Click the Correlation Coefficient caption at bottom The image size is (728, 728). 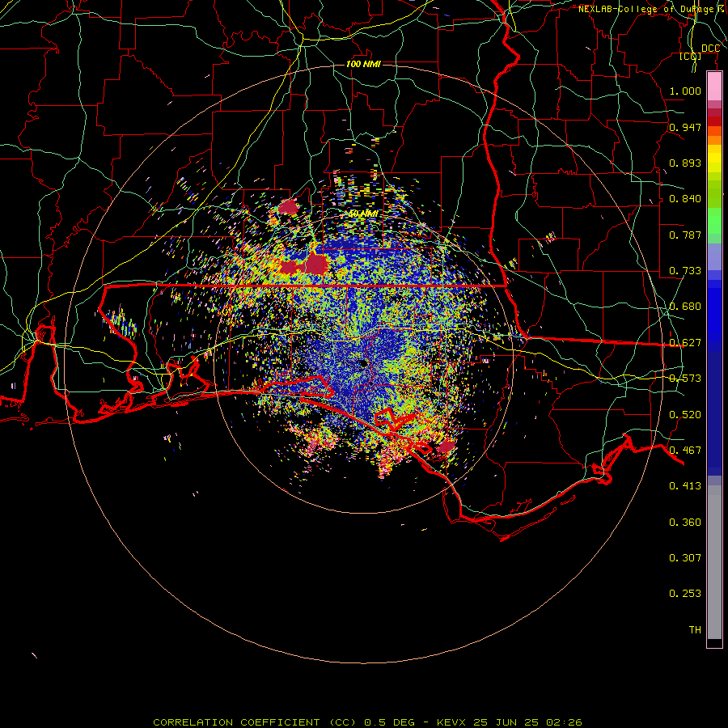pos(367,722)
